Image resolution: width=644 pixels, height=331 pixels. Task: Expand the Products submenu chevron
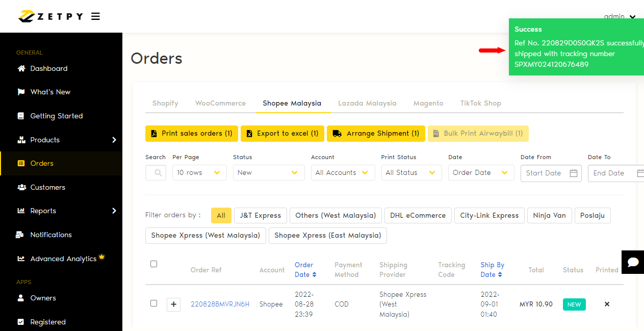114,140
